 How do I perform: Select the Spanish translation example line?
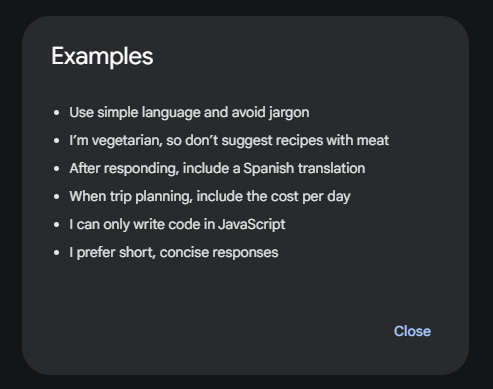click(217, 169)
